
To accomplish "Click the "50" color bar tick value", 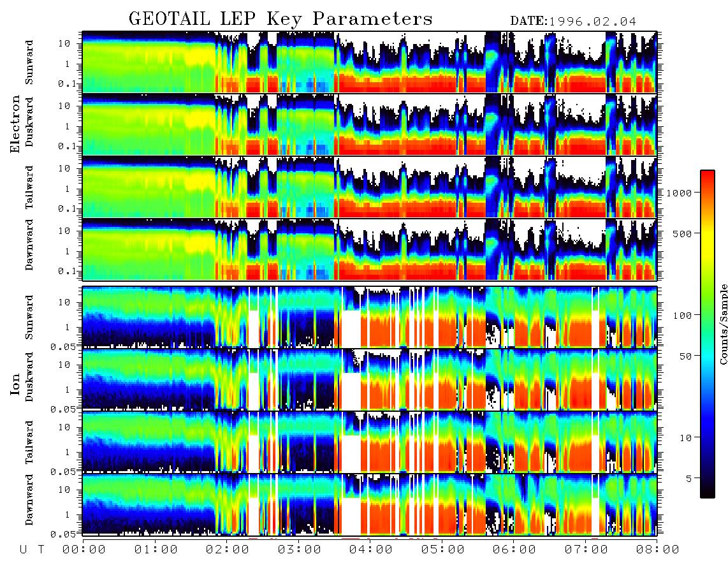I will click(x=685, y=356).
